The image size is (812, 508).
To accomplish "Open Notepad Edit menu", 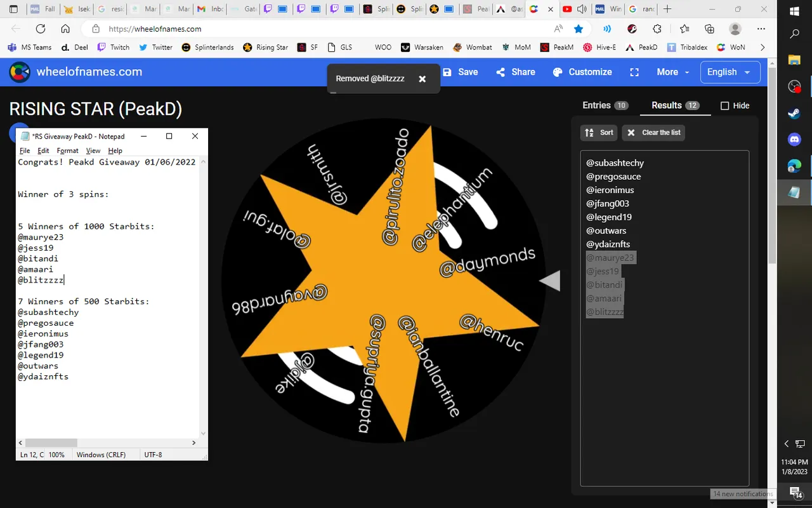I will 43,150.
